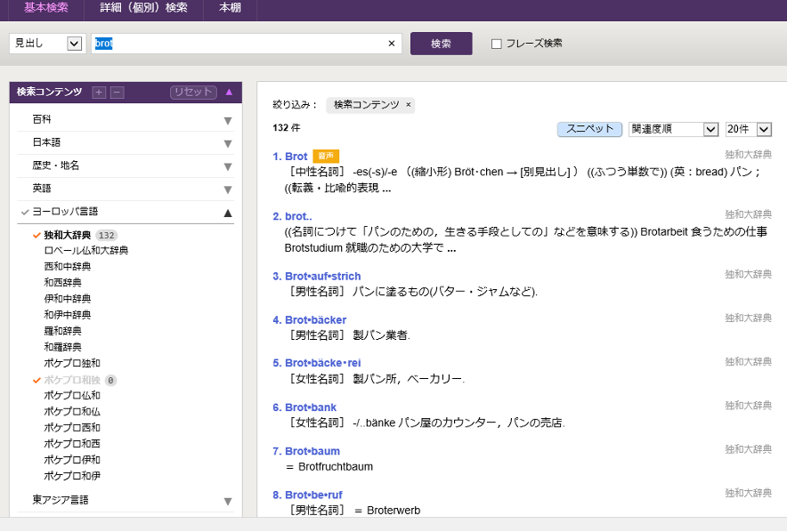Screen dimensions: 787x532
Task: Expand the 東アジア言語 category
Action: 228,501
